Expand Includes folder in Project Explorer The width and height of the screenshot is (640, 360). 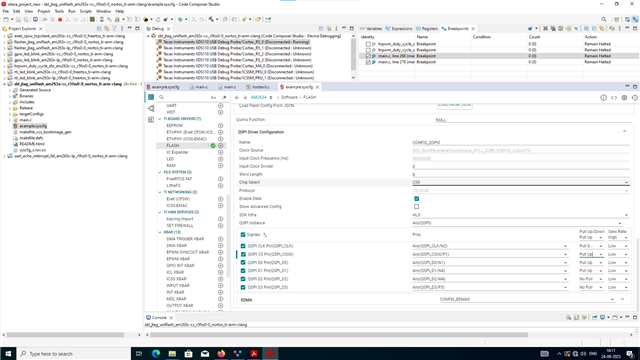[x=10, y=102]
